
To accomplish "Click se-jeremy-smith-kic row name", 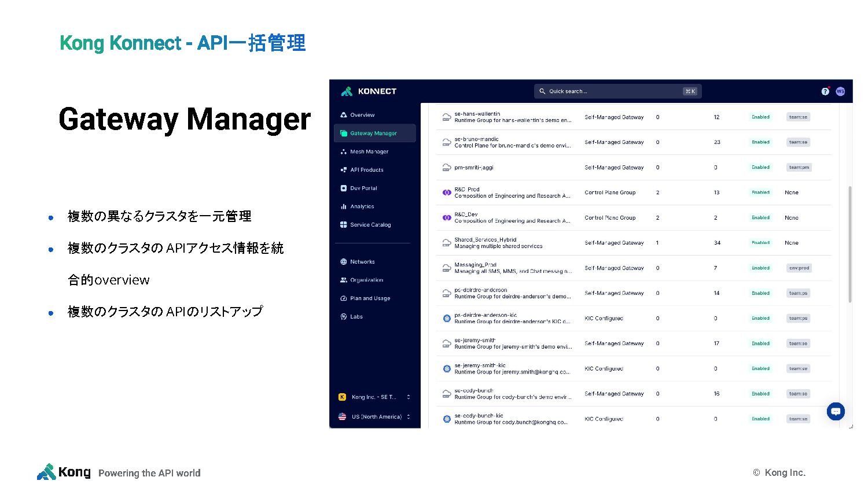I will pyautogui.click(x=480, y=365).
